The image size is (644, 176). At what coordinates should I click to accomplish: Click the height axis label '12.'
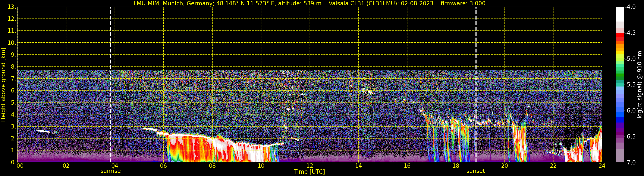pos(12,19)
